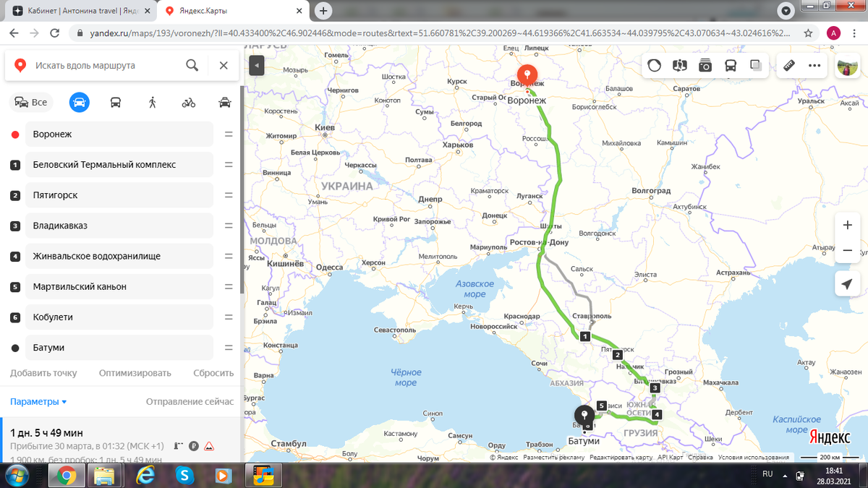This screenshot has height=488, width=868.
Task: Toggle the public transport layer (bus icon)
Action: tap(731, 66)
